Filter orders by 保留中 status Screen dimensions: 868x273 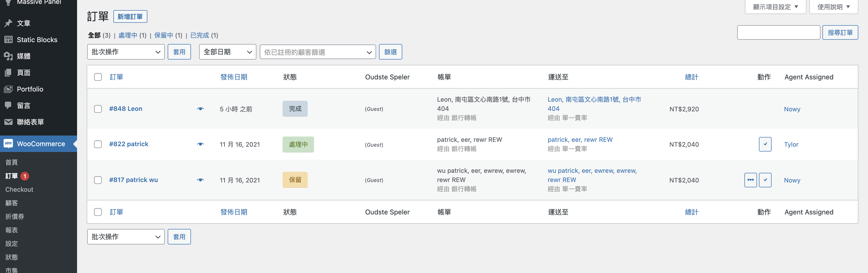(x=163, y=35)
